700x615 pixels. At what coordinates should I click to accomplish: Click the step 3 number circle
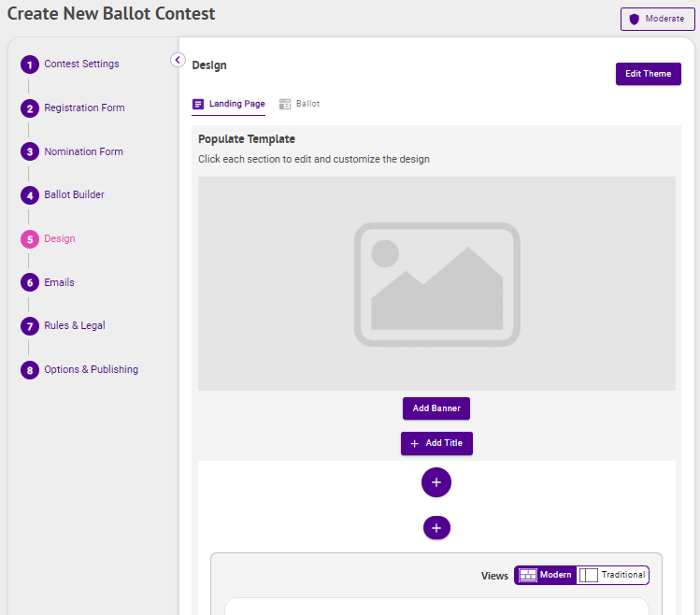click(30, 151)
